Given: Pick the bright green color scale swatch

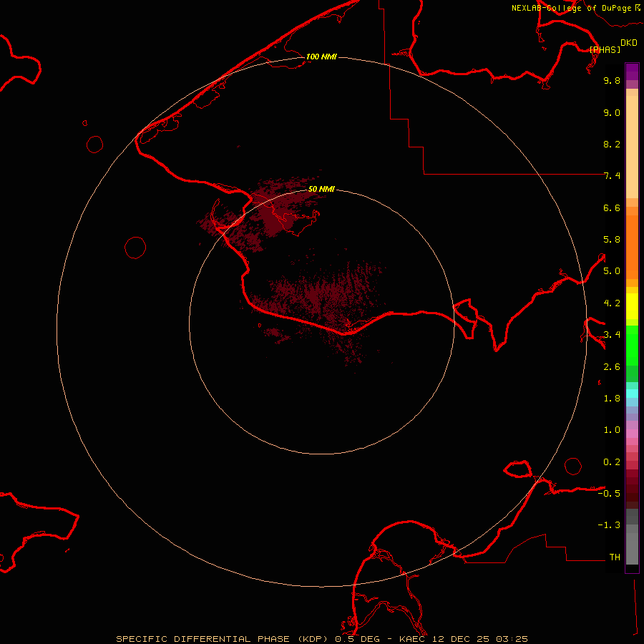Looking at the screenshot, I should tap(632, 351).
